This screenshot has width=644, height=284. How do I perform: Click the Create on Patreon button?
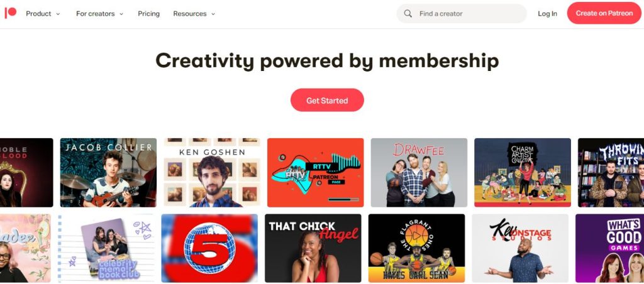click(604, 13)
